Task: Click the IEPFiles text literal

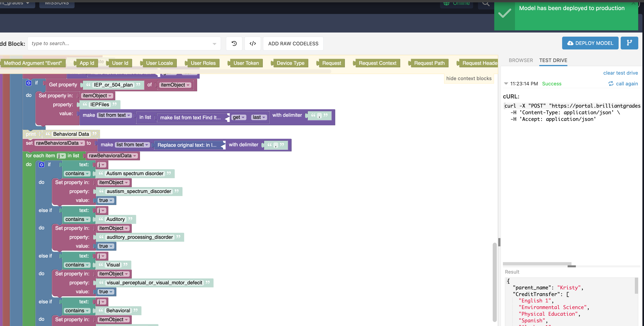Action: coord(99,105)
